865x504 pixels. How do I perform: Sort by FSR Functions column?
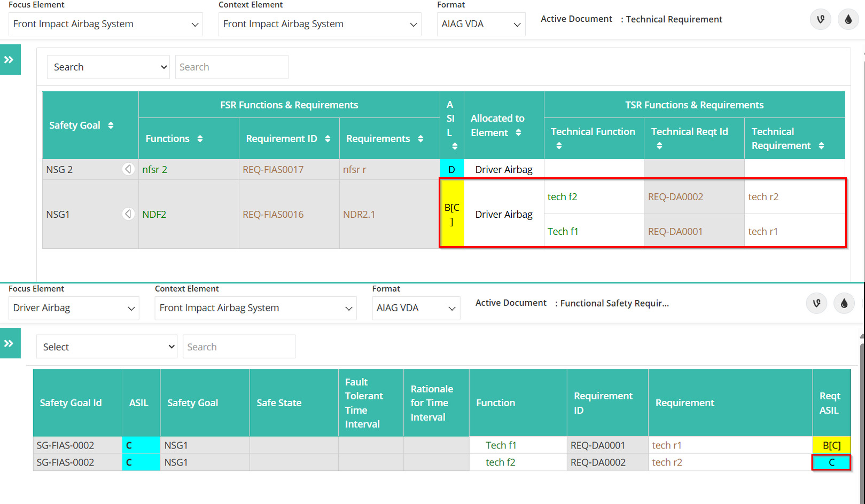(200, 139)
